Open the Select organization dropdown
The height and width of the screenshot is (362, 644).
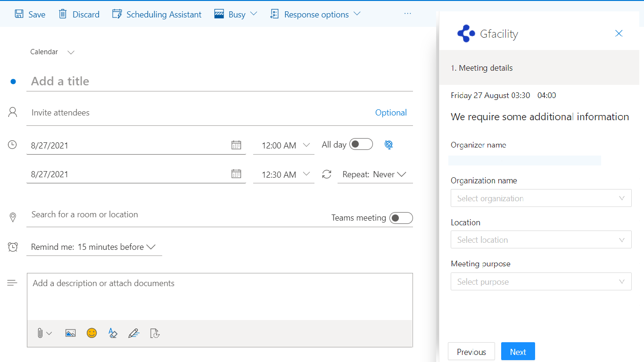(541, 198)
